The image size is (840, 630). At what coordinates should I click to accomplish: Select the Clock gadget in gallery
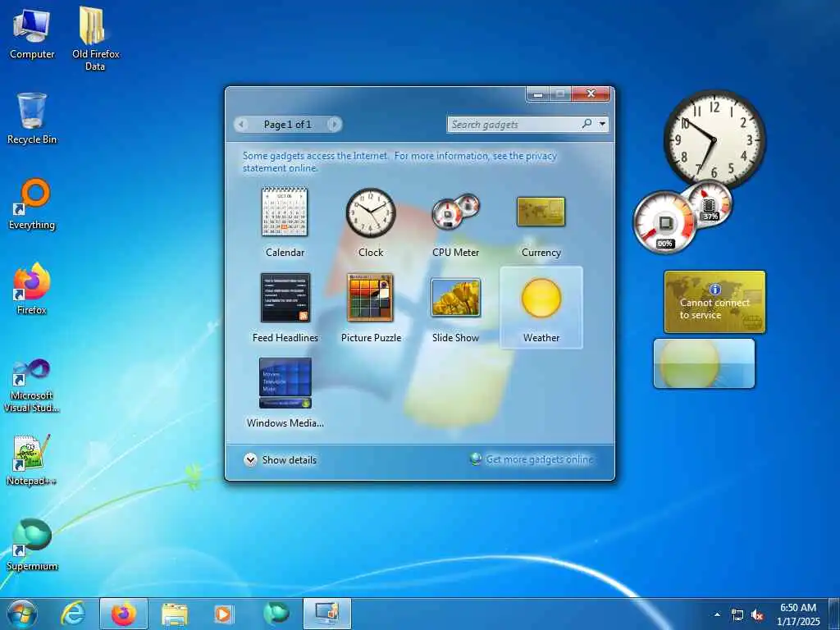370,212
